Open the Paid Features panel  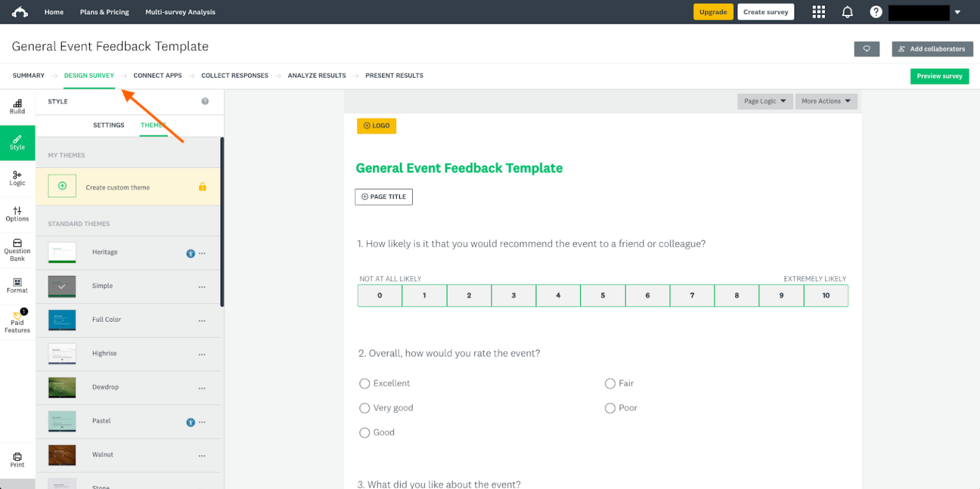(17, 322)
